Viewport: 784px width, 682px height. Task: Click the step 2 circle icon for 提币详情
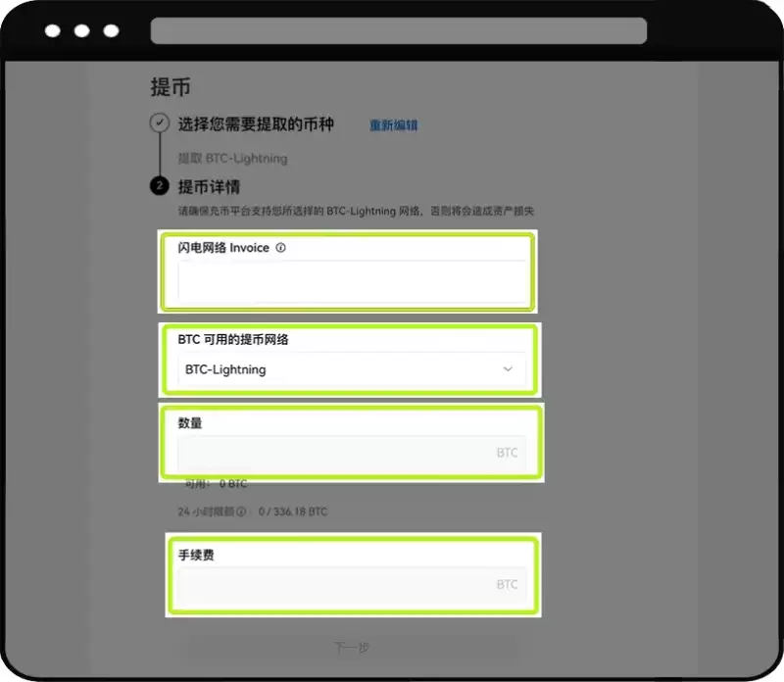[159, 186]
